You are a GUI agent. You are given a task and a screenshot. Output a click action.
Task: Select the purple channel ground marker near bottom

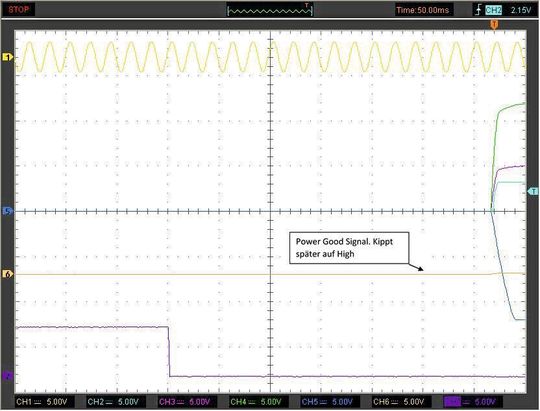(7, 376)
